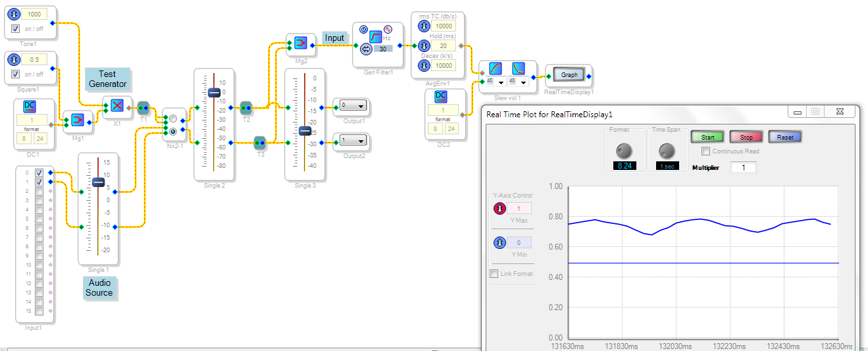This screenshot has width=868, height=351.
Task: Click the Gen Filter1 sine wave icon
Action: [x=388, y=30]
